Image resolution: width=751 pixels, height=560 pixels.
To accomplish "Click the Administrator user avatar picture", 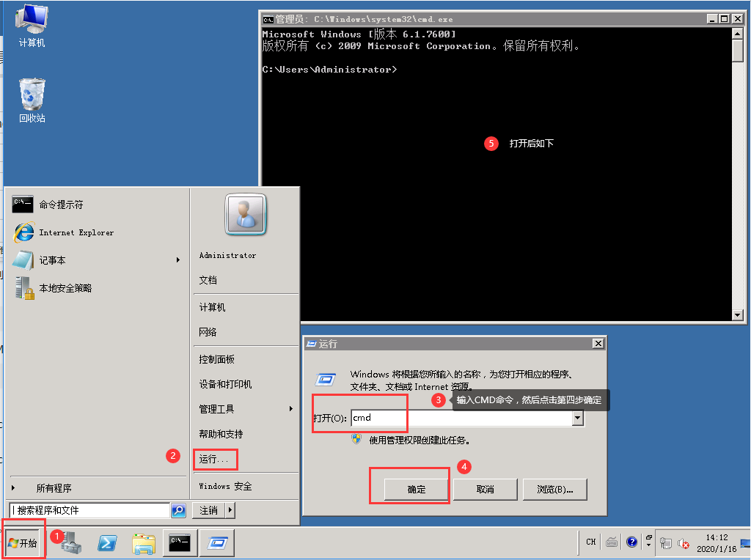I will (246, 215).
